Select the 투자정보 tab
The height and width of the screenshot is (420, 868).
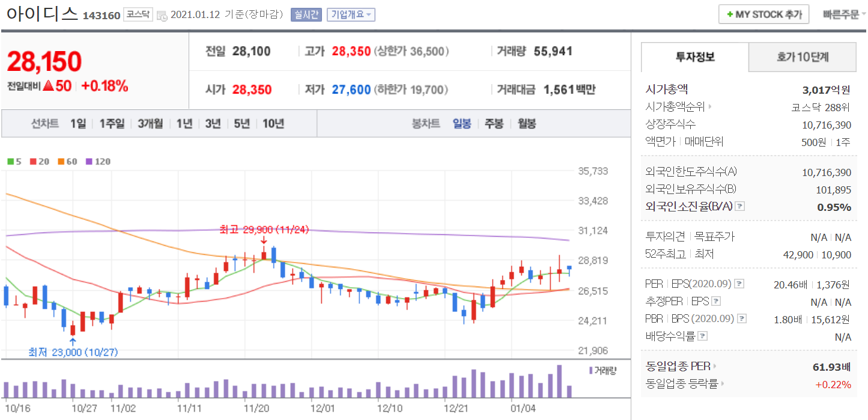point(695,58)
